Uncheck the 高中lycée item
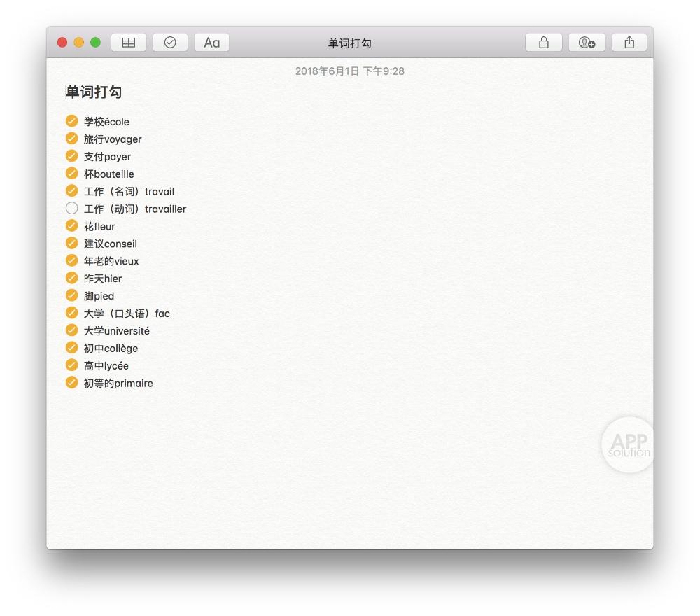This screenshot has height=616, width=700. (x=72, y=365)
